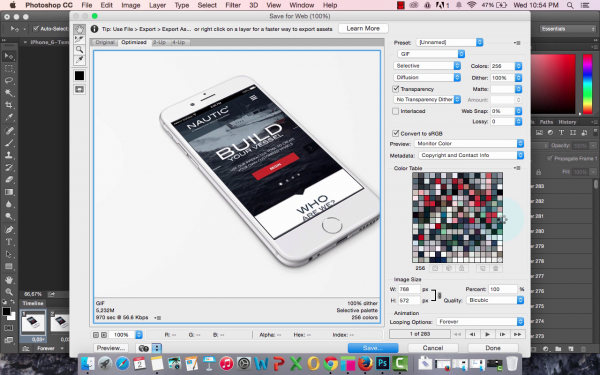600x375 pixels.
Task: Select the Horizontal Type tool
Action: coord(9,242)
